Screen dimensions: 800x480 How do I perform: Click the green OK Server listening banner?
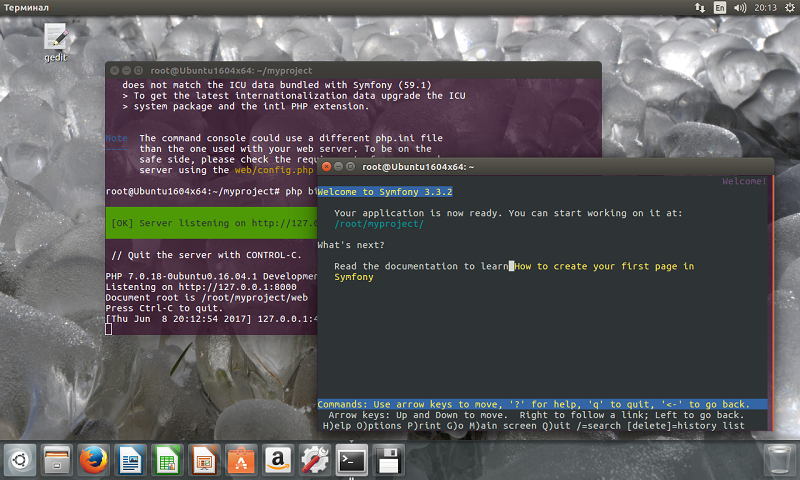tap(211, 223)
